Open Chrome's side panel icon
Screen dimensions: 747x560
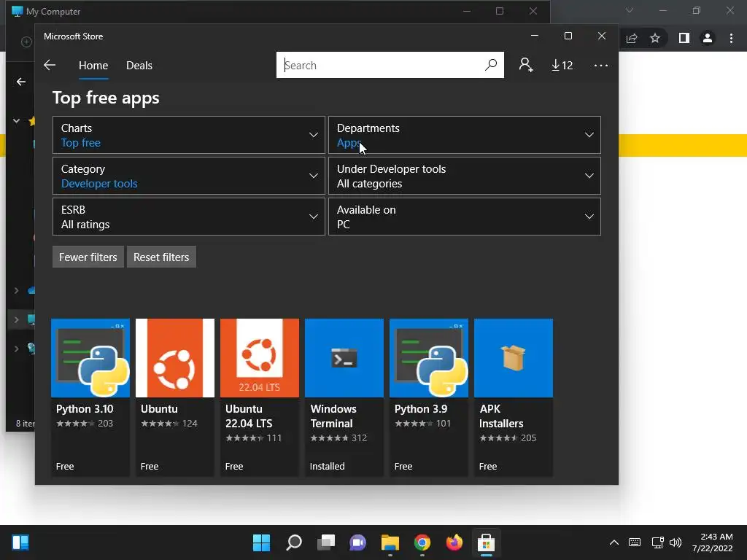[684, 38]
